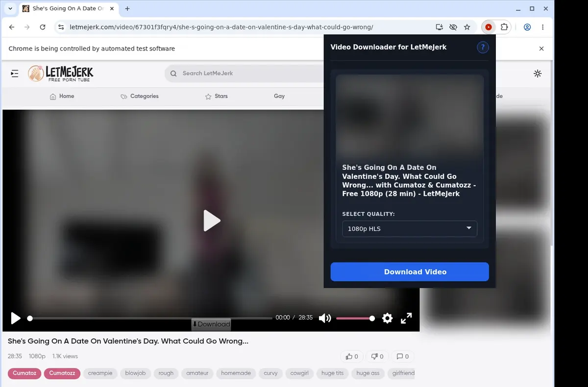Open the Chrome three-dot menu
The height and width of the screenshot is (387, 588).
click(x=543, y=27)
